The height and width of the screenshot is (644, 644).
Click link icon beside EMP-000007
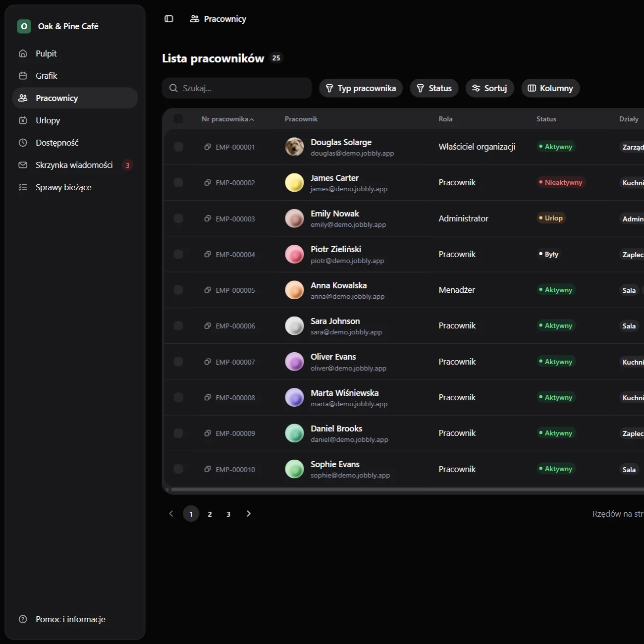(x=208, y=362)
